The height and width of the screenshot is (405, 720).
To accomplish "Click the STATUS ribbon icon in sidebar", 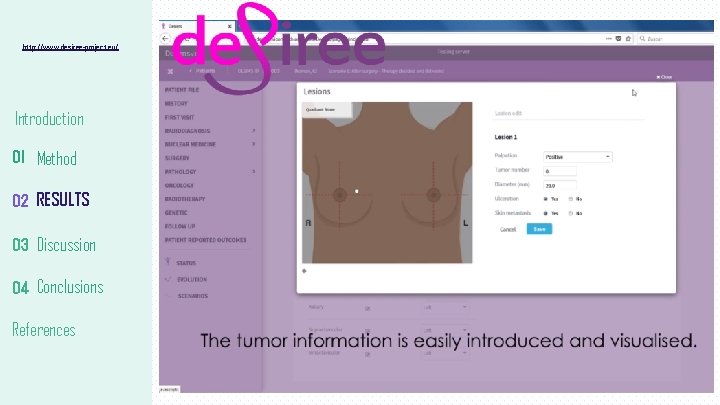I will point(168,262).
